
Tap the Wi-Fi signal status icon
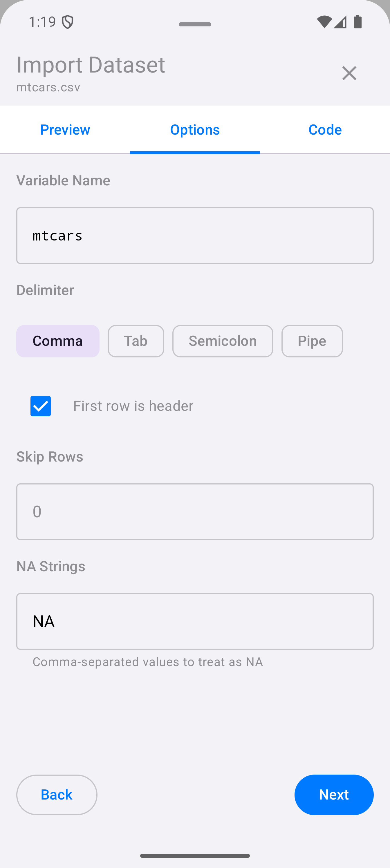[x=324, y=22]
